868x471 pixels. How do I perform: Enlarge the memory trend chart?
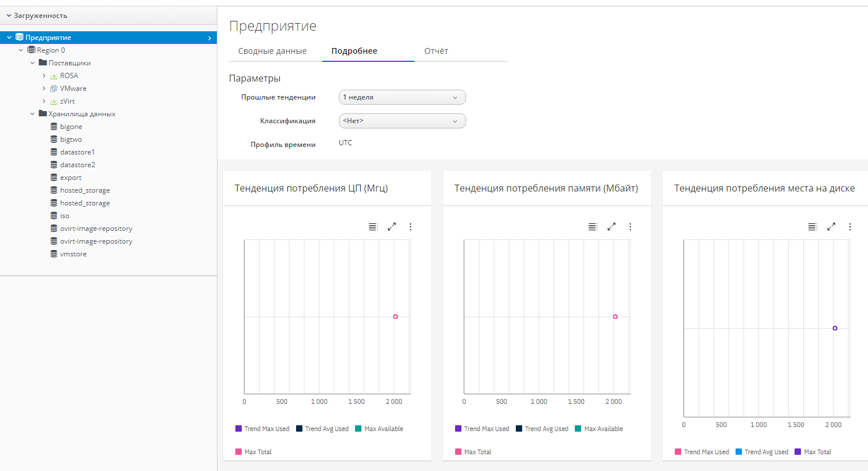pyautogui.click(x=611, y=227)
